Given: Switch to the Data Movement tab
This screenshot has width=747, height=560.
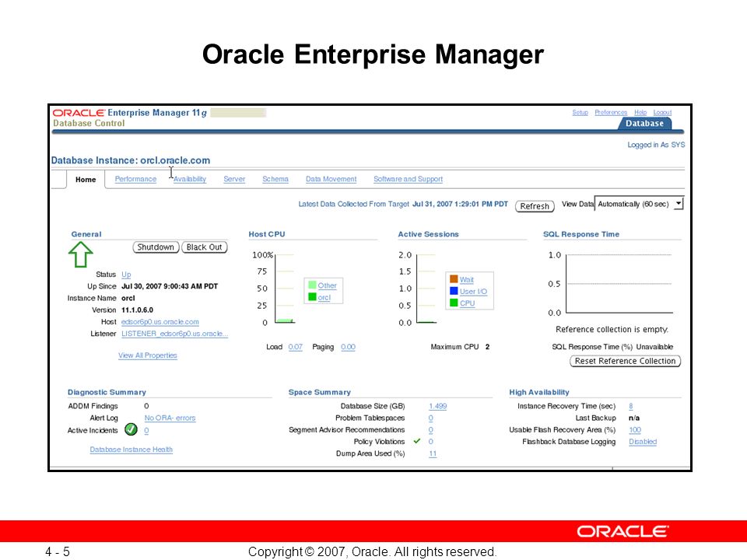Looking at the screenshot, I should click(x=331, y=179).
